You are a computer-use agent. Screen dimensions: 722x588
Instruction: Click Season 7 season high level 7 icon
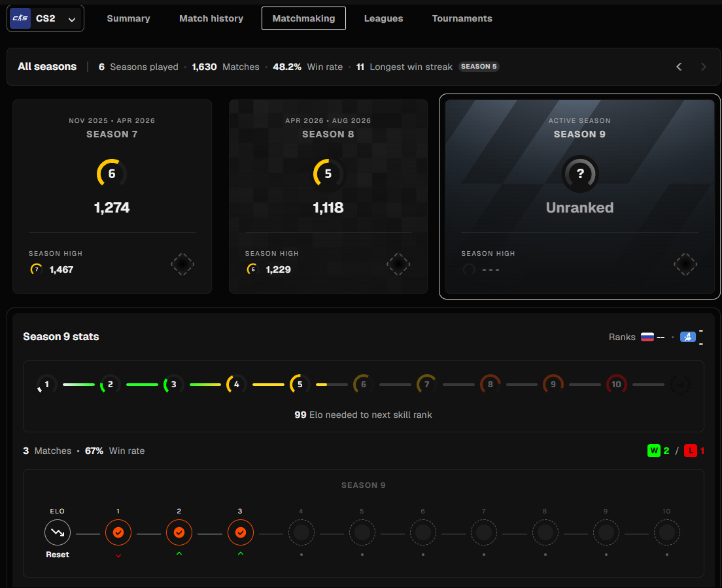click(37, 269)
